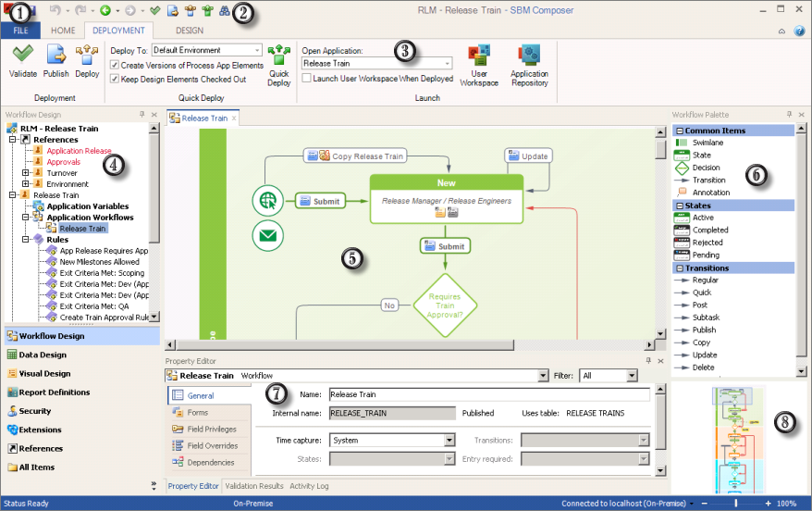
Task: Open the Deploy To environment dropdown
Action: tap(257, 50)
